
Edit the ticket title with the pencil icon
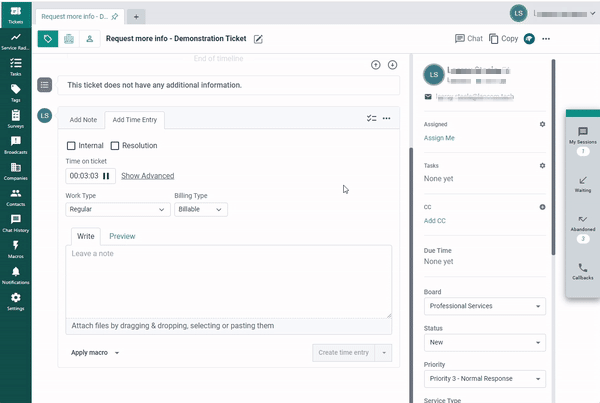point(258,39)
